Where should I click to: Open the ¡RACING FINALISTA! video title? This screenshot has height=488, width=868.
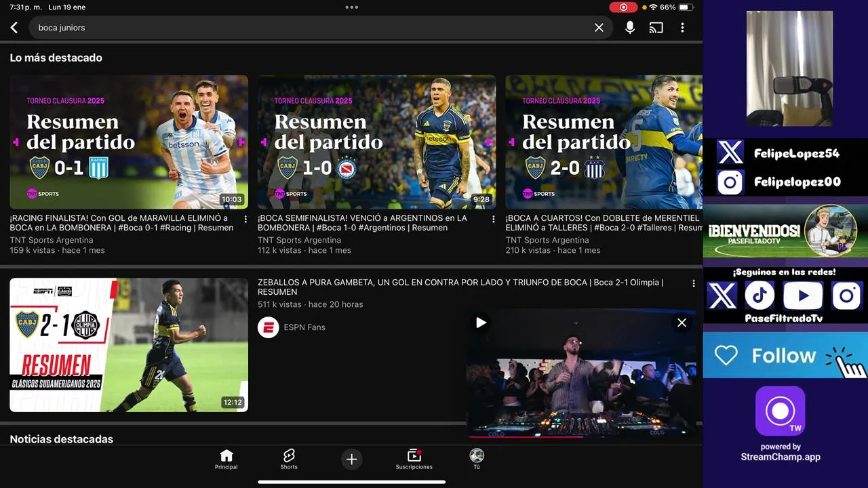(121, 223)
